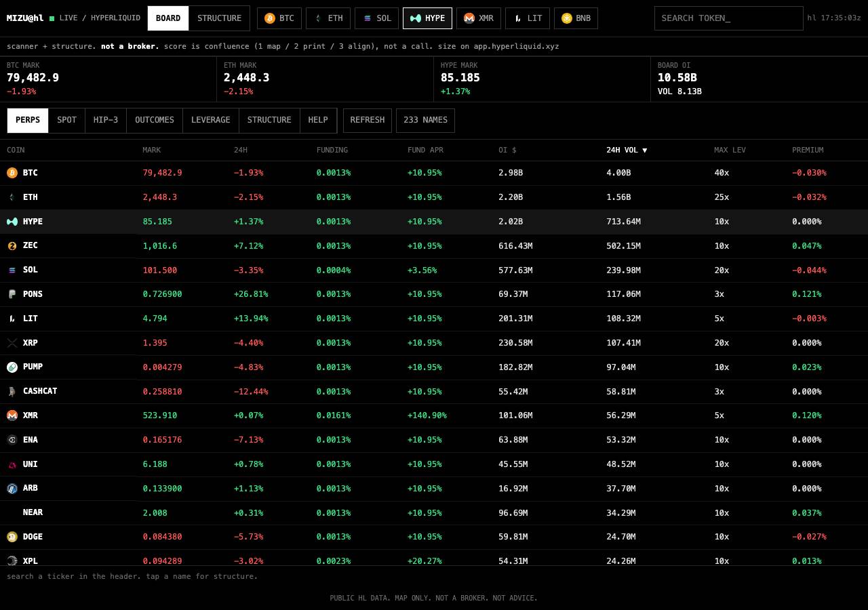The width and height of the screenshot is (868, 610).
Task: Sort table by COIN column header
Action: point(16,150)
